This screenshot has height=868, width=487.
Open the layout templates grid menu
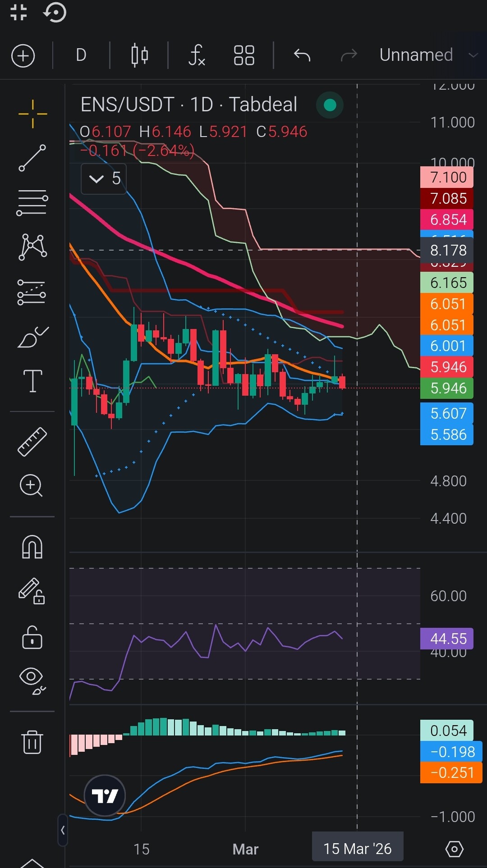(244, 55)
